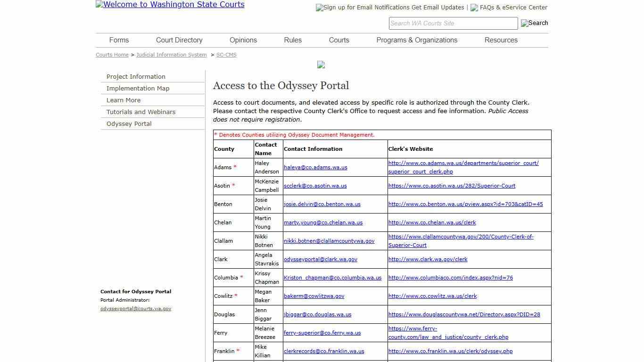Image resolution: width=644 pixels, height=362 pixels.
Task: Email Haley Anderson at Adams County
Action: pyautogui.click(x=315, y=167)
